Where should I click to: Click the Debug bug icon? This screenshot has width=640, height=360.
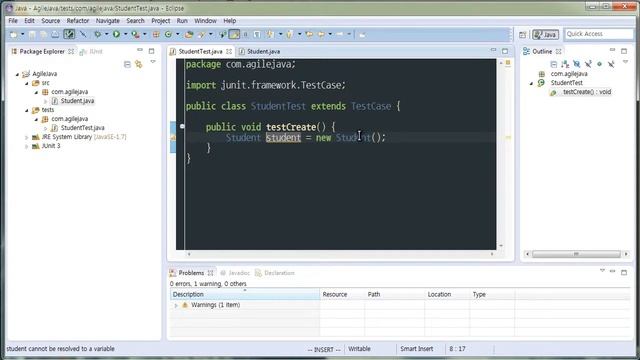pyautogui.click(x=98, y=34)
